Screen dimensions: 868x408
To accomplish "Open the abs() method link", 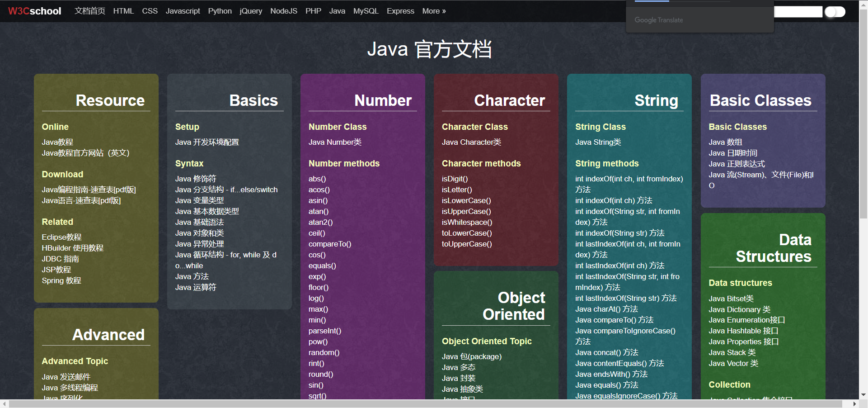I will tap(317, 179).
